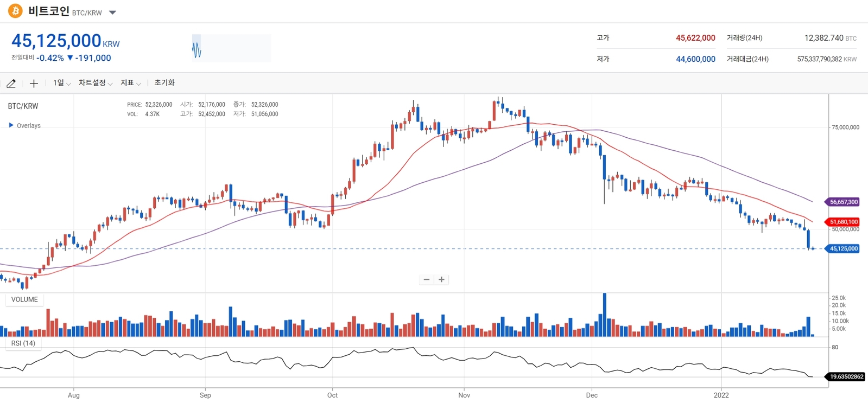Click the orange Bitcoin logo icon
The width and height of the screenshot is (868, 403).
pyautogui.click(x=15, y=11)
